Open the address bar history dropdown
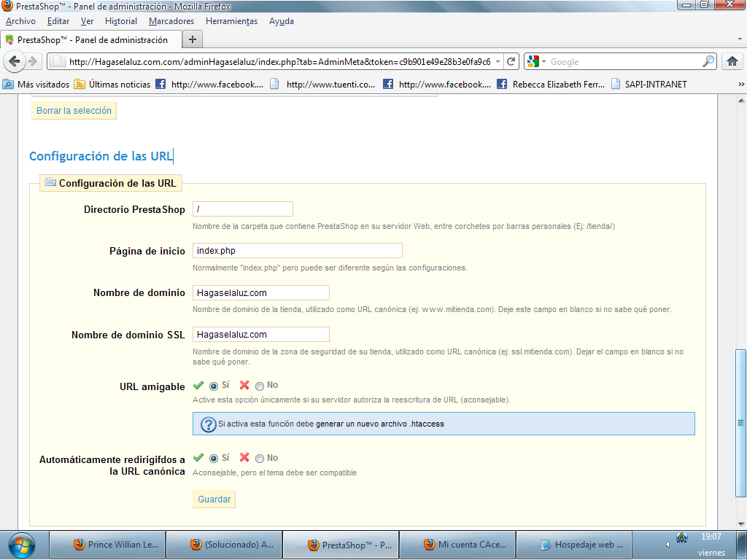747x560 pixels. click(498, 61)
